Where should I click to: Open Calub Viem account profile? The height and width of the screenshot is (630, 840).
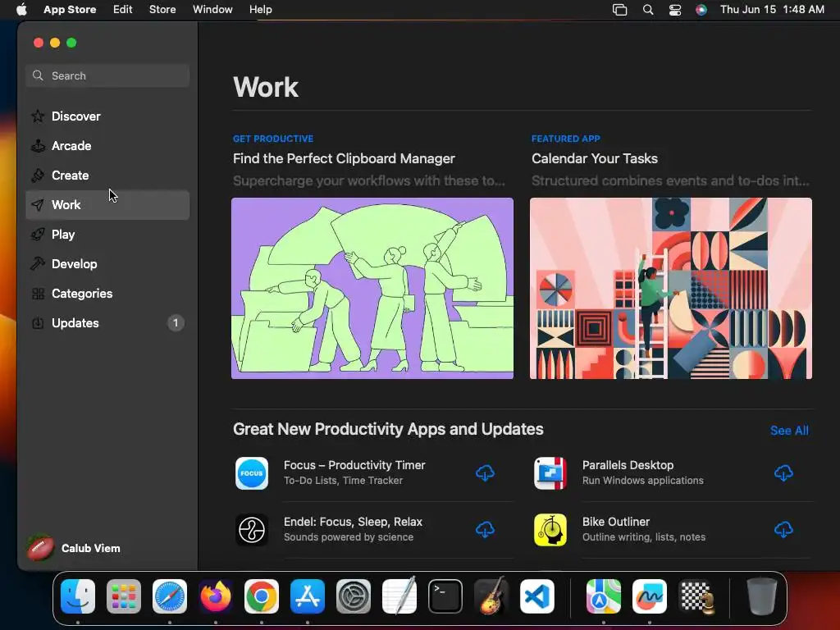(x=75, y=548)
